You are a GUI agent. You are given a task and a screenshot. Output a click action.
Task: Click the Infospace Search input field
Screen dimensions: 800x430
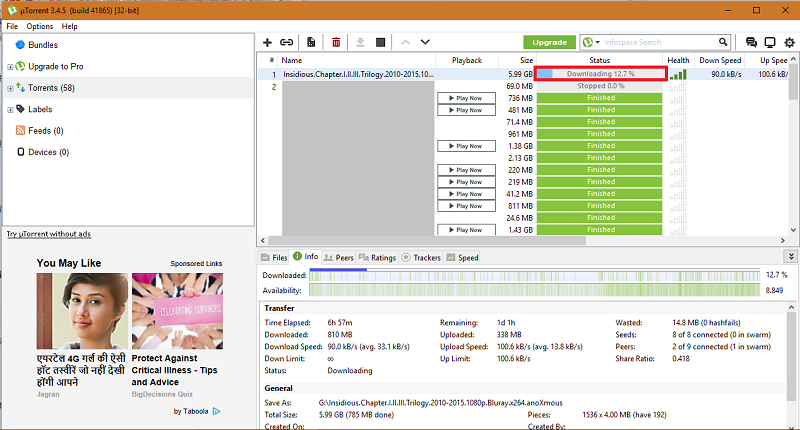(658, 42)
